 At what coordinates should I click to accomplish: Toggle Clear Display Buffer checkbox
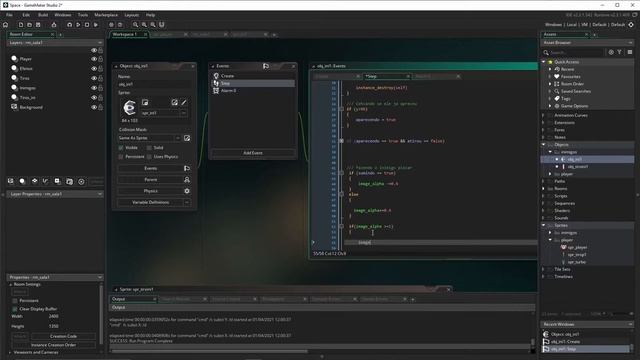15,309
